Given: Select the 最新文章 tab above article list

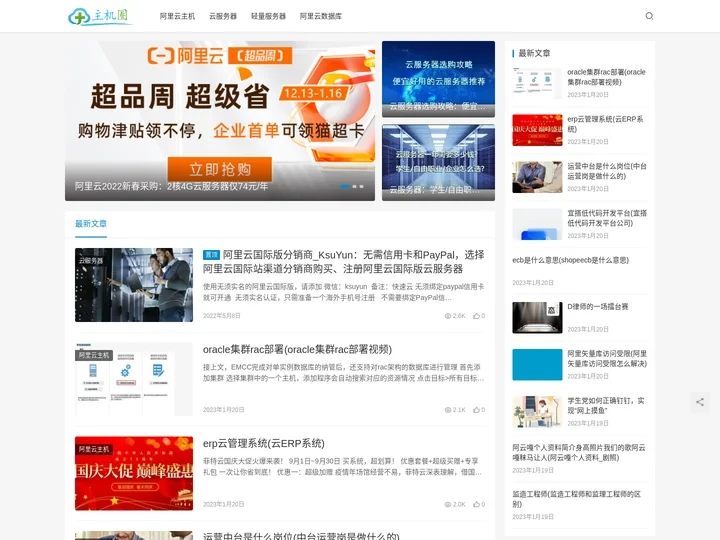Looking at the screenshot, I should 91,224.
